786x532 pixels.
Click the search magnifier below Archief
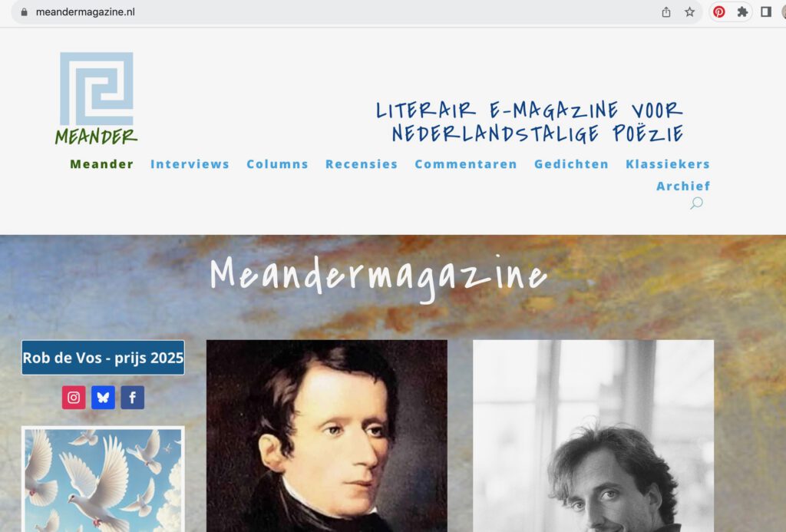697,203
